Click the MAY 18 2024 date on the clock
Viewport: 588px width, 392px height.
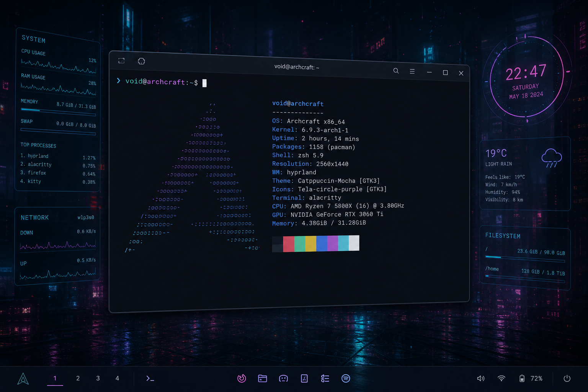pyautogui.click(x=526, y=95)
